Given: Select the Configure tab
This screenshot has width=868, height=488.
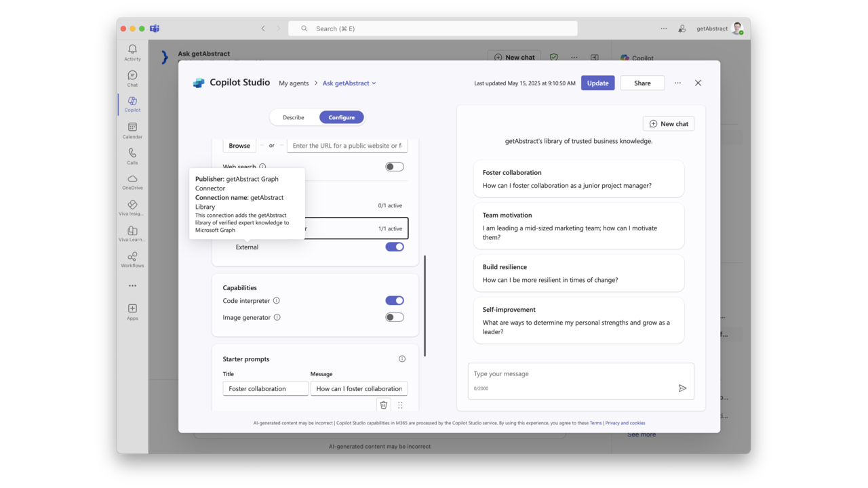Looking at the screenshot, I should click(x=342, y=117).
